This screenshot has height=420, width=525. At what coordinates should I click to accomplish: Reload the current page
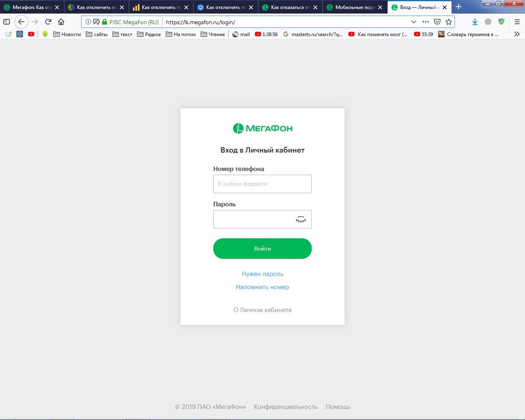tap(48, 22)
